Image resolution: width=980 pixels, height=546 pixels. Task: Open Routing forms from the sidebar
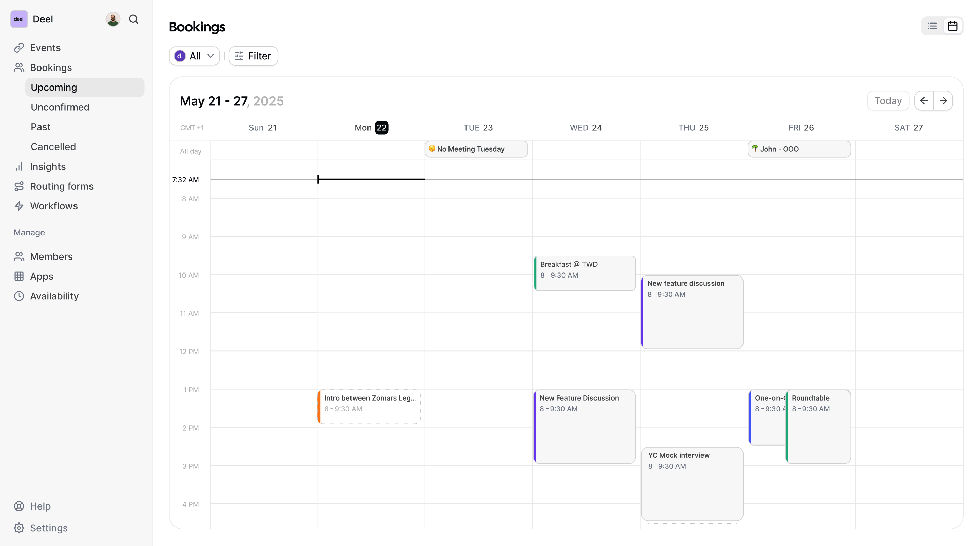tap(61, 186)
